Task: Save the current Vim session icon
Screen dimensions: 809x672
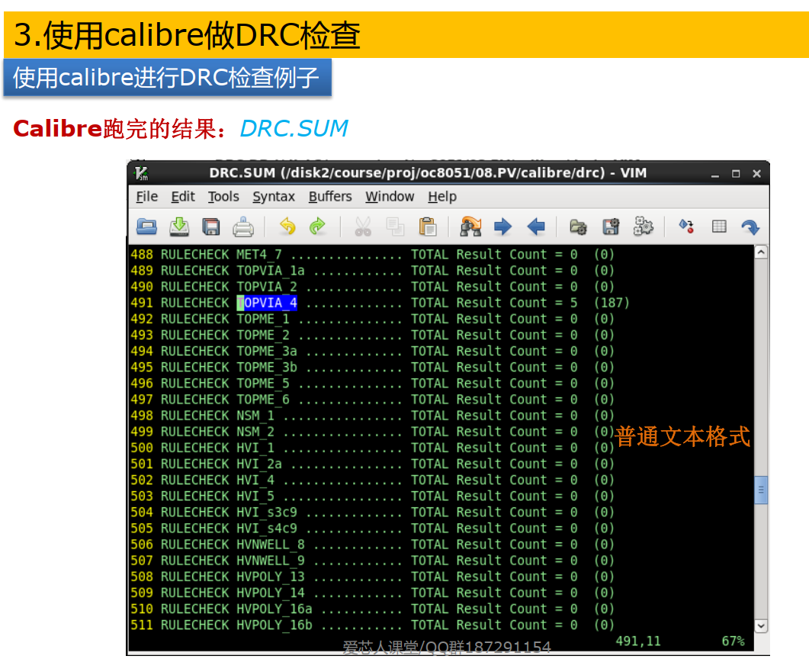Action: 610,227
